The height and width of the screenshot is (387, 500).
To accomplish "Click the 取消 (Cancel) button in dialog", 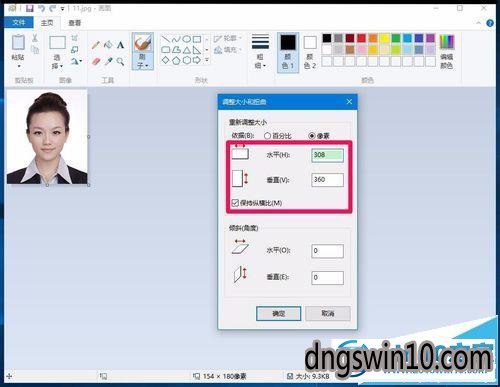I will pos(328,313).
